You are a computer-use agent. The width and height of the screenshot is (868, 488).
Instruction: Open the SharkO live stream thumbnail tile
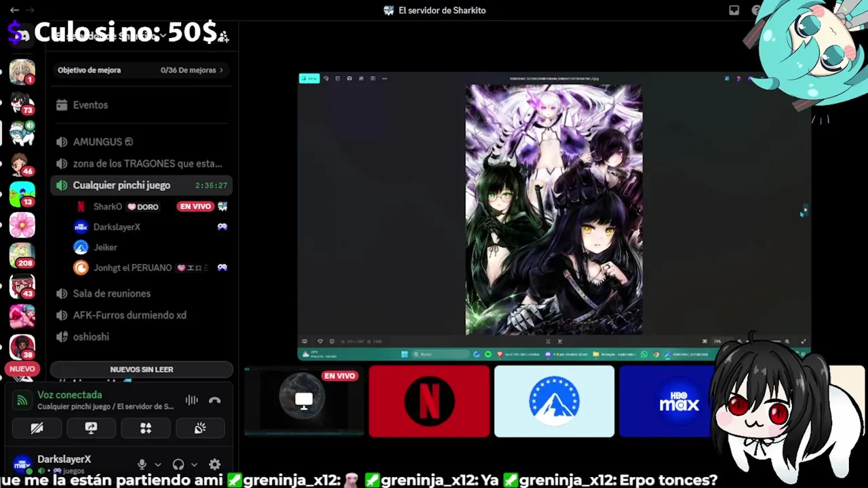(304, 401)
